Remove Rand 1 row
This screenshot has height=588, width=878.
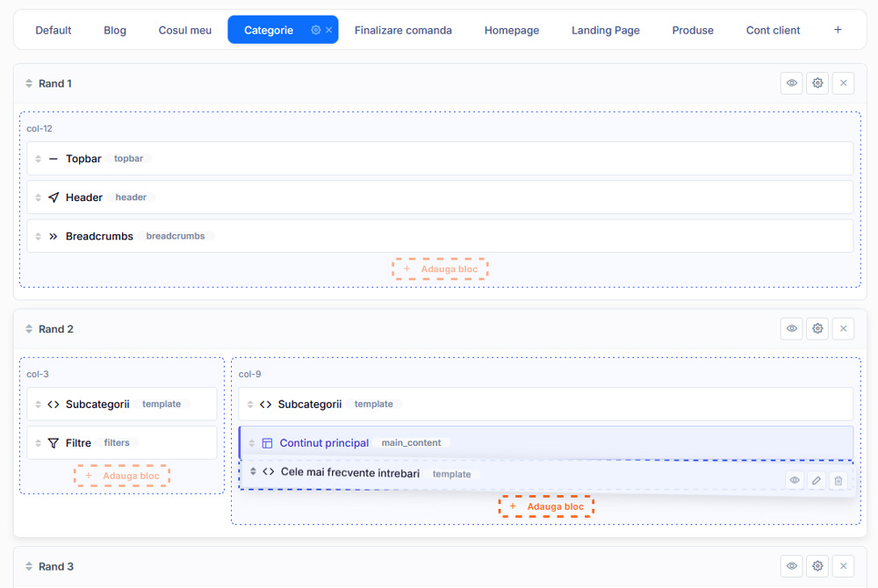point(843,83)
